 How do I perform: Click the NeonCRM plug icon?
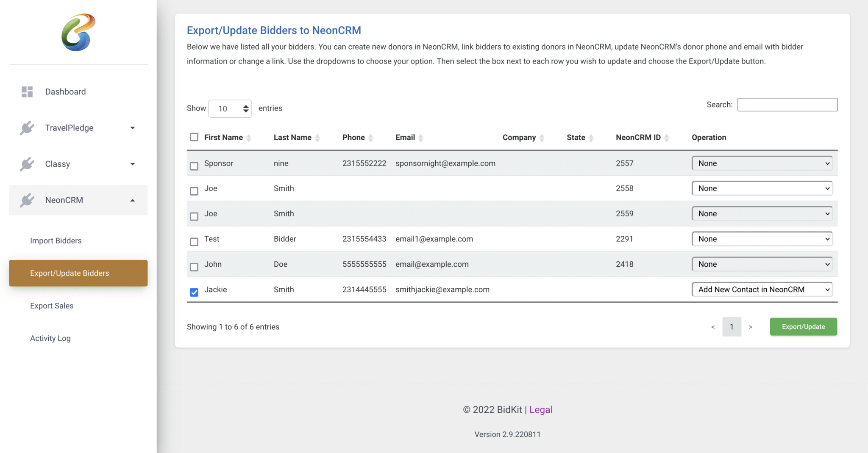click(x=27, y=200)
